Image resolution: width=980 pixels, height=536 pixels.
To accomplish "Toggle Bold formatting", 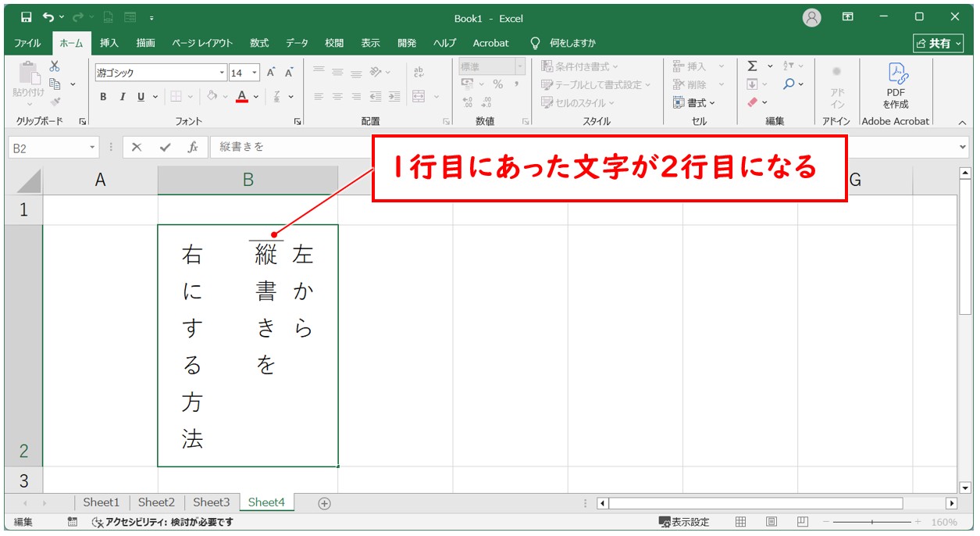I will tap(103, 97).
